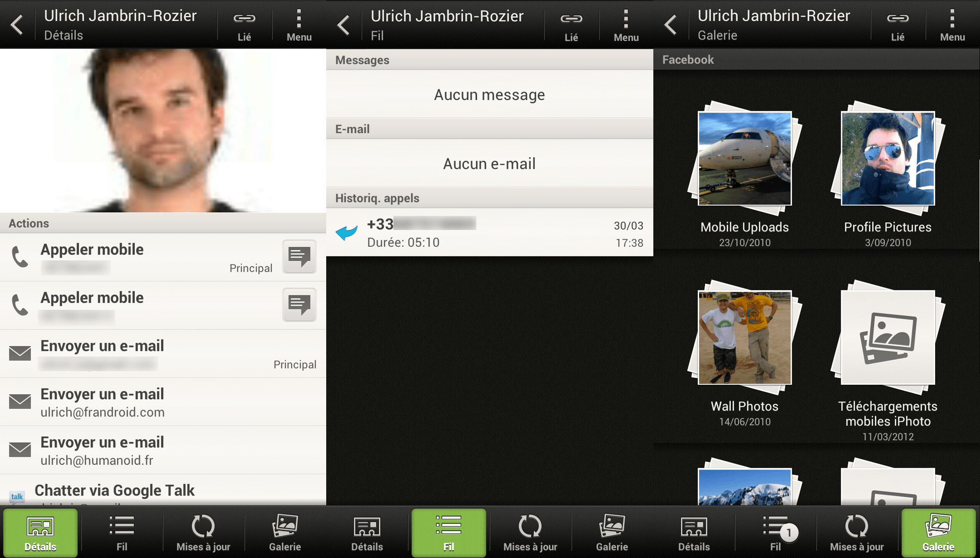
Task: Open Mises à jour tab on left screen
Action: pos(203,533)
